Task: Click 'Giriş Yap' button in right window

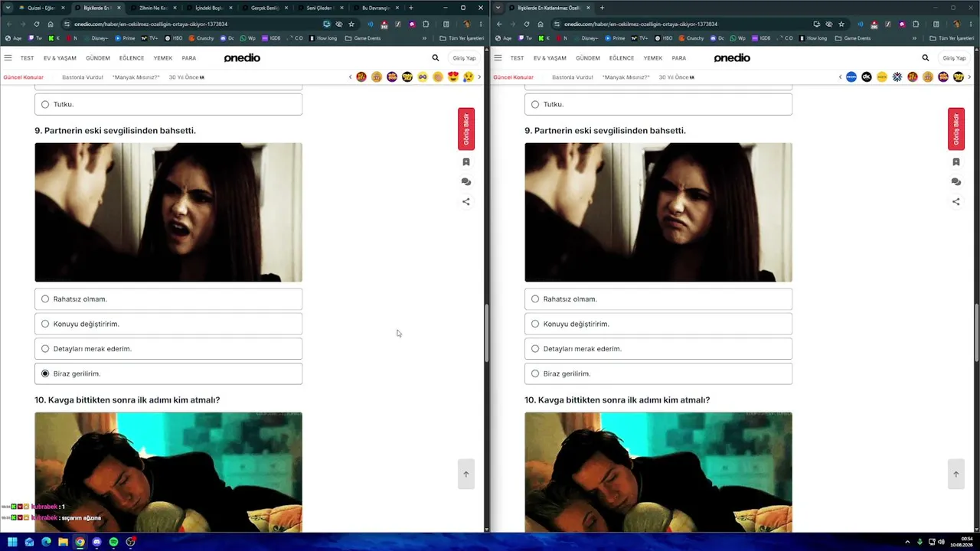Action: pyautogui.click(x=954, y=58)
